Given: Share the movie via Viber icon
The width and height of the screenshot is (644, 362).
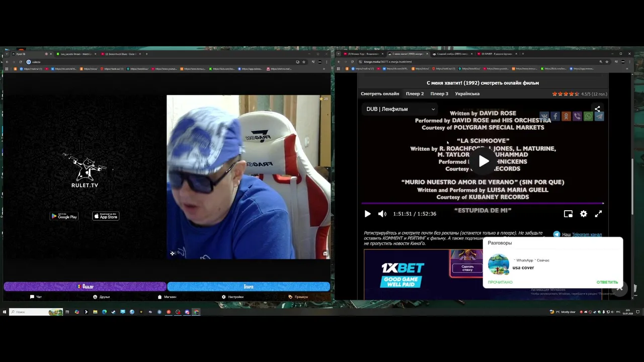Looking at the screenshot, I should click(577, 116).
